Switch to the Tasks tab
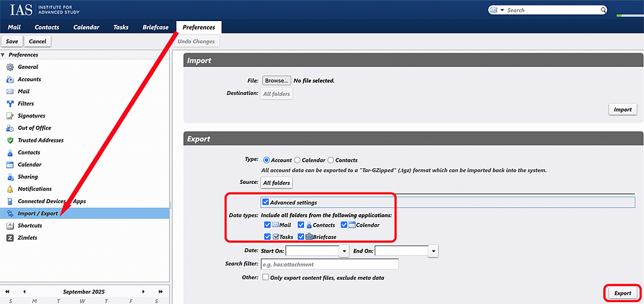644x304 pixels. pyautogui.click(x=121, y=27)
